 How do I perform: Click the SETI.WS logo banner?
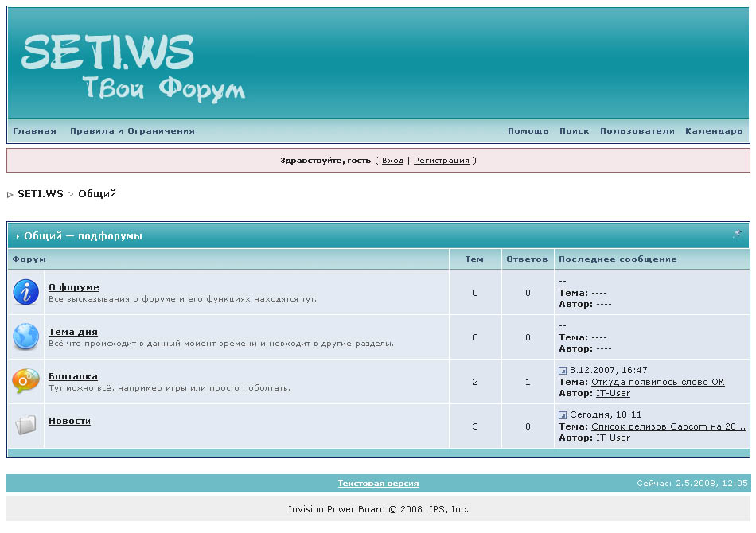(x=132, y=68)
